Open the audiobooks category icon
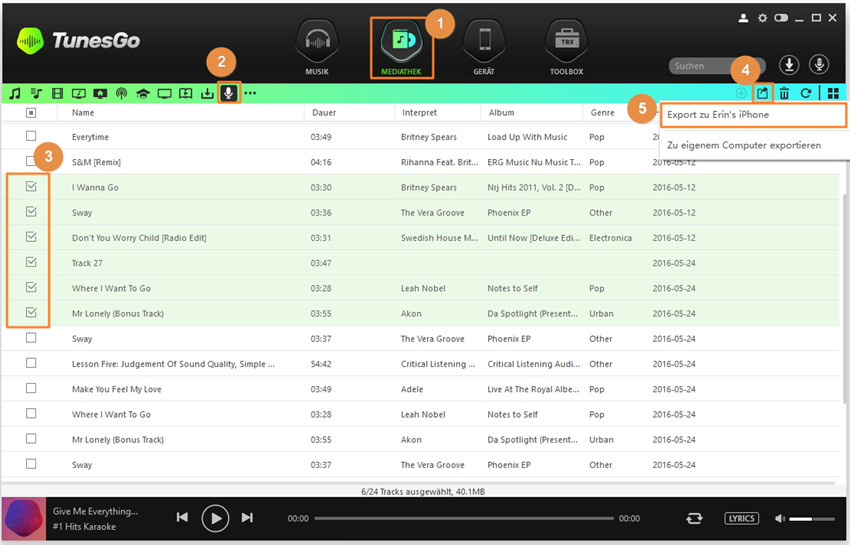 pyautogui.click(x=185, y=93)
